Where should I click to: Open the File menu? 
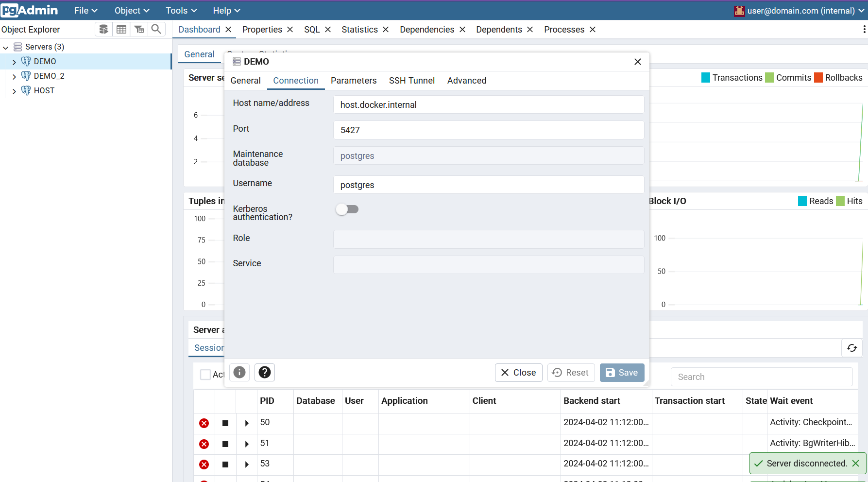(x=85, y=11)
